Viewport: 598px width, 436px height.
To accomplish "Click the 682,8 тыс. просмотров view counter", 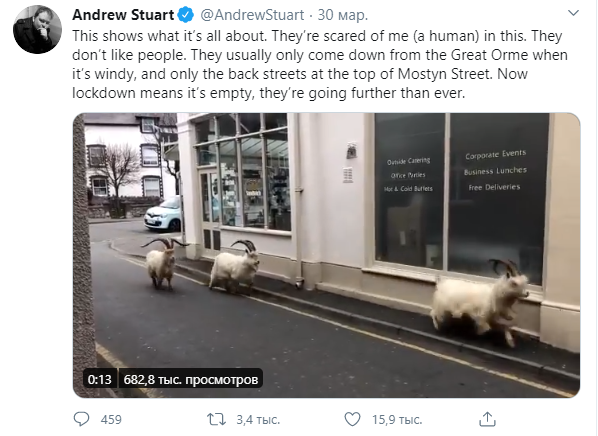I will (x=191, y=379).
